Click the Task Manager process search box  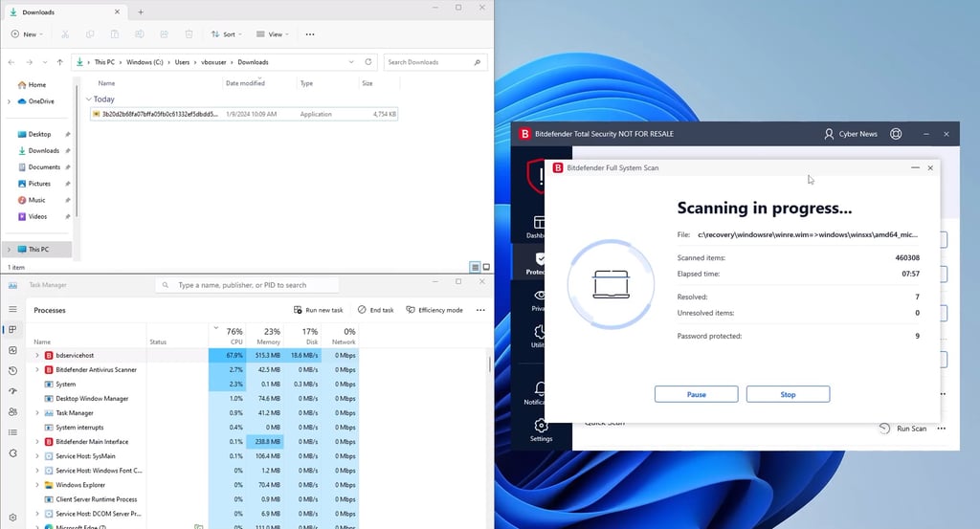click(x=247, y=285)
